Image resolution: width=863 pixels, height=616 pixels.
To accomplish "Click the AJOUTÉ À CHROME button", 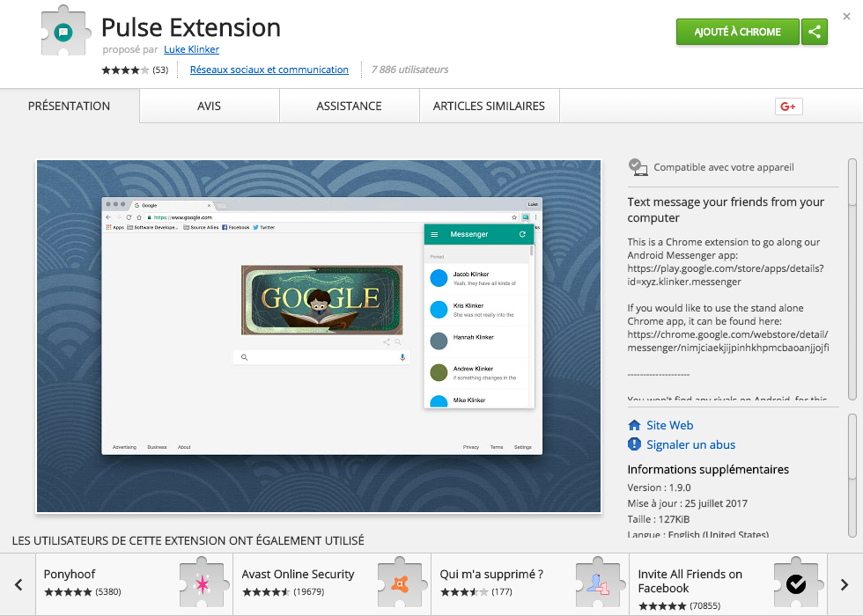I will [x=738, y=32].
